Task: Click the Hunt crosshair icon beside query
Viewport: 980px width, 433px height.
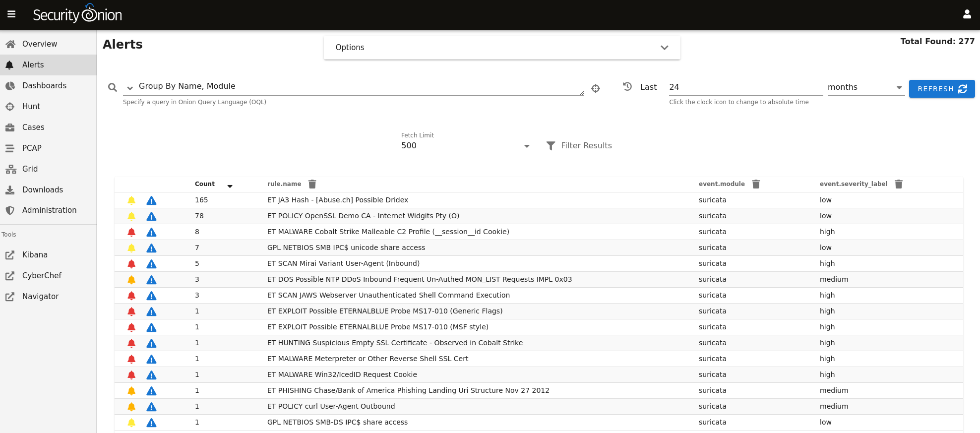Action: 596,88
